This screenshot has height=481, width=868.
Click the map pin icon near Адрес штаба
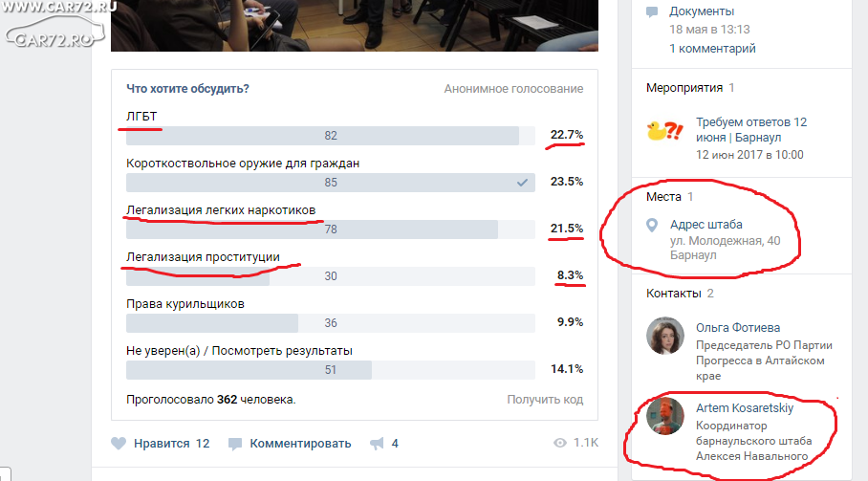(x=652, y=225)
